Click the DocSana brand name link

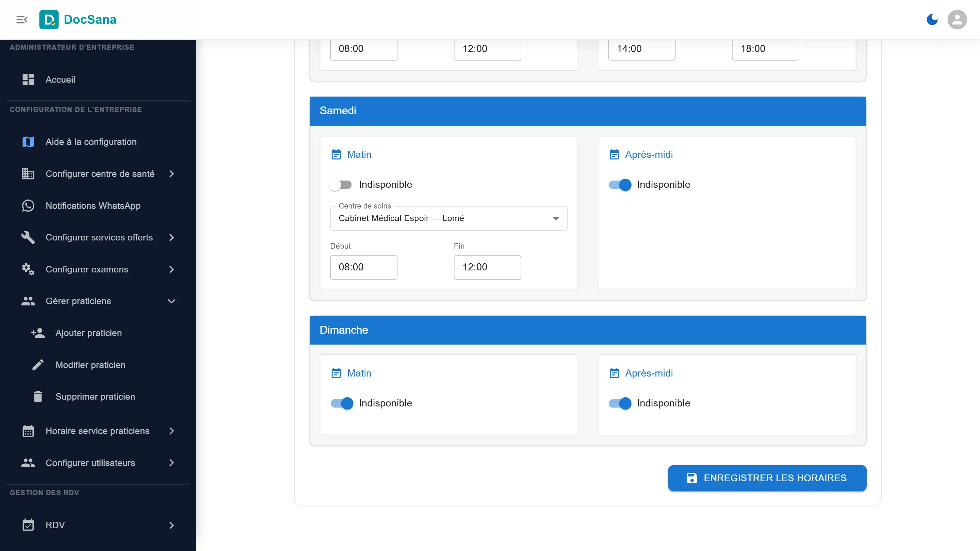coord(90,19)
